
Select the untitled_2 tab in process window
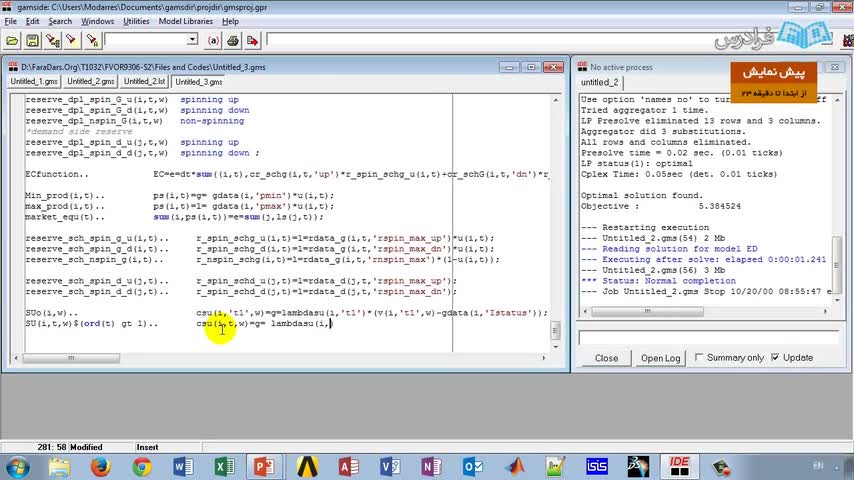tap(600, 82)
